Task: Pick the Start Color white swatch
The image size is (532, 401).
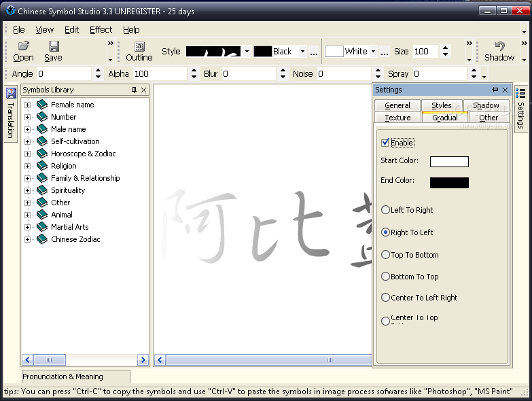Action: pyautogui.click(x=449, y=162)
